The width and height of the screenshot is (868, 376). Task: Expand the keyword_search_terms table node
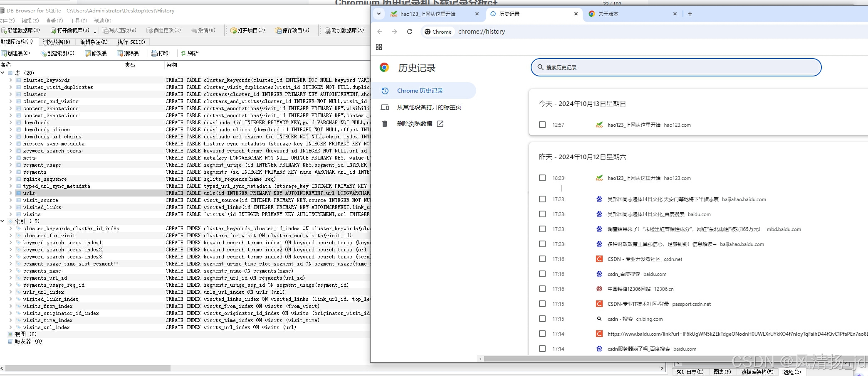[x=11, y=151]
